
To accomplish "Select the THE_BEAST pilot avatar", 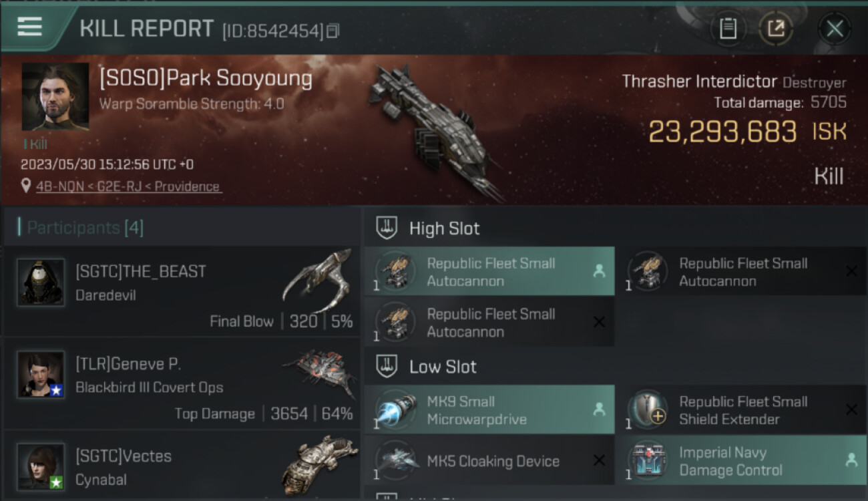I will tap(41, 283).
